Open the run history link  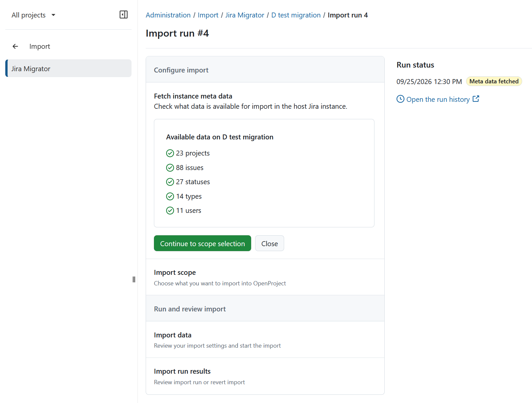point(438,99)
